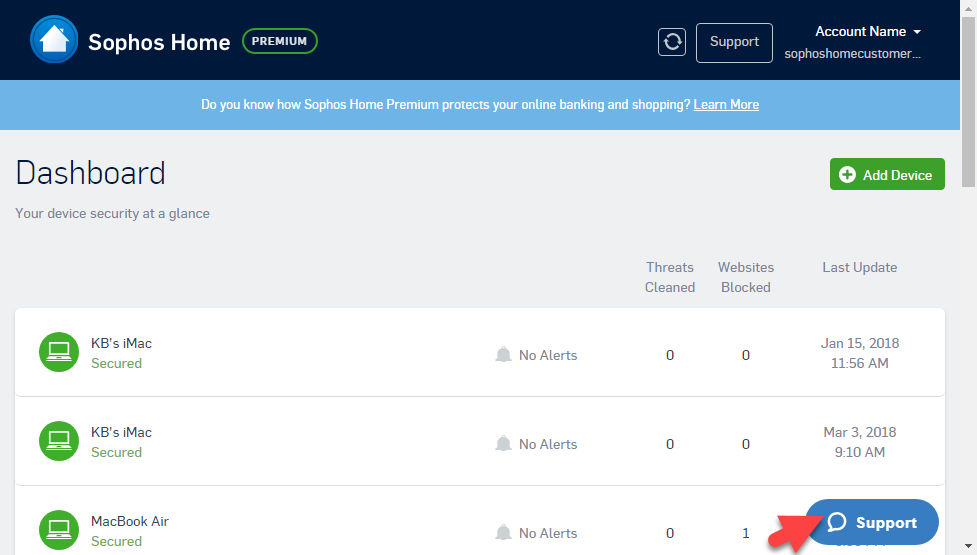977x555 pixels.
Task: Click the Sophos Home house logo
Action: [54, 41]
